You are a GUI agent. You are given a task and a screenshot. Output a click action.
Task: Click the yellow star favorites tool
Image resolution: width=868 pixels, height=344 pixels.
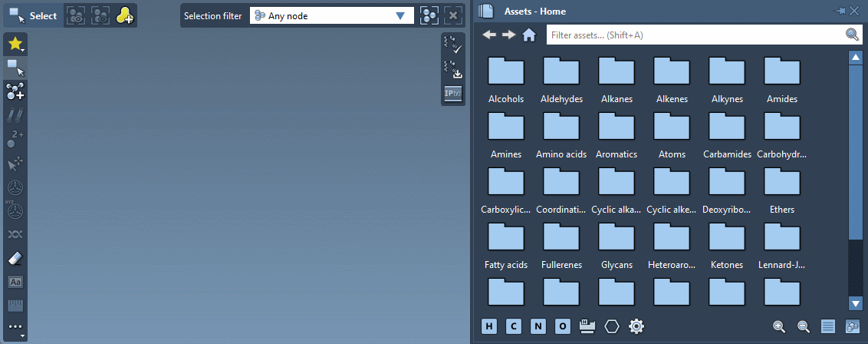pyautogui.click(x=15, y=45)
